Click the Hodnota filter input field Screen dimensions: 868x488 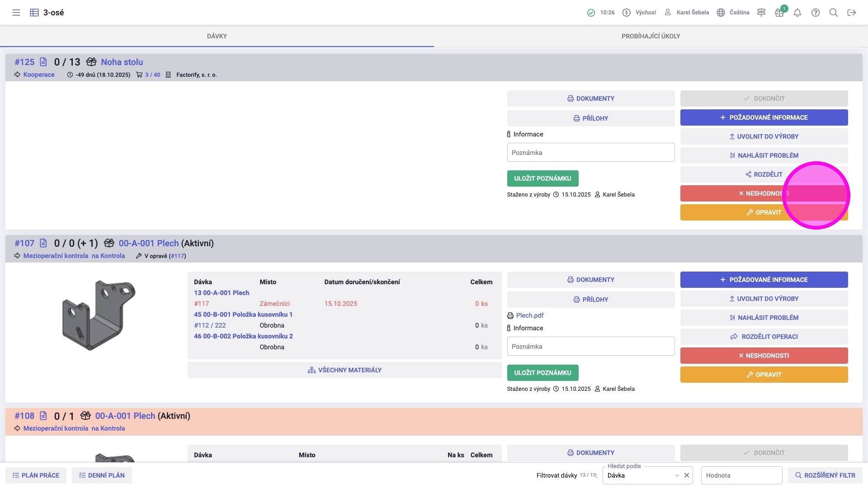(741, 475)
